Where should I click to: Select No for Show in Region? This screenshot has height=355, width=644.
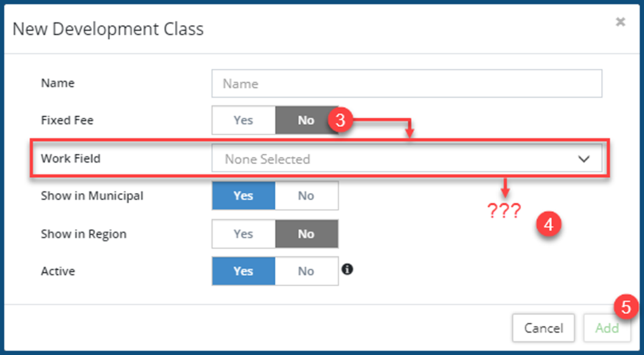pos(306,234)
